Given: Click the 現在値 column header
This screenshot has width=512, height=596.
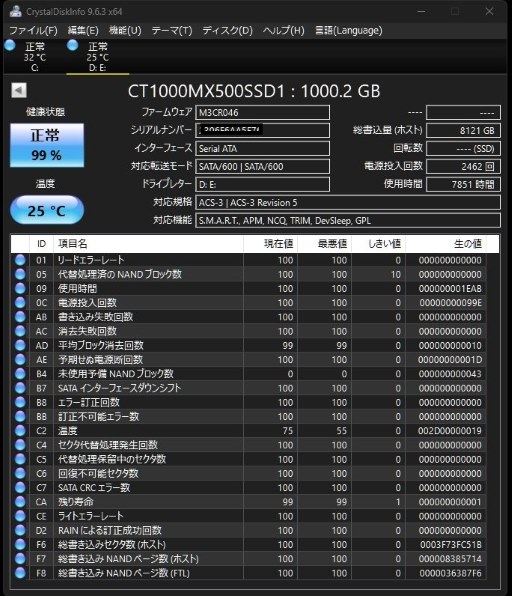Looking at the screenshot, I should click(x=271, y=244).
